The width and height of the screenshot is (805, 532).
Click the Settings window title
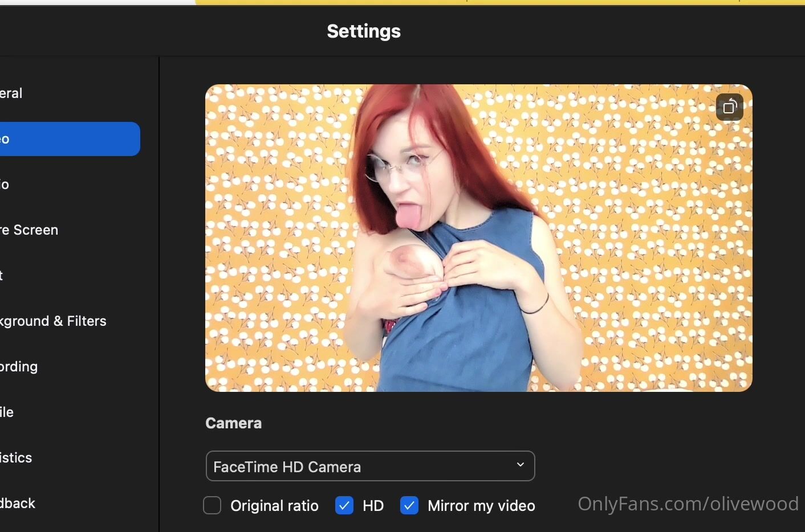tap(364, 31)
